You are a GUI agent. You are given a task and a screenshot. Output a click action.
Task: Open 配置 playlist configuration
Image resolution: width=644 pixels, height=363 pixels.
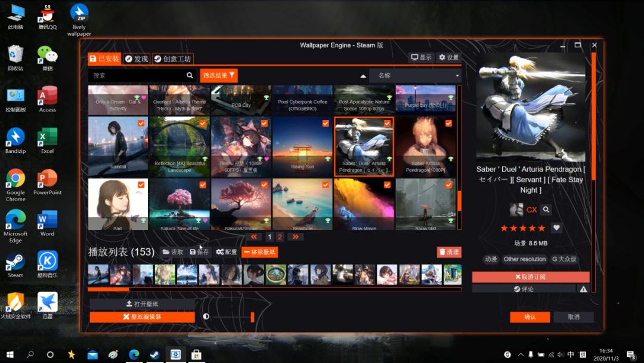(x=227, y=252)
